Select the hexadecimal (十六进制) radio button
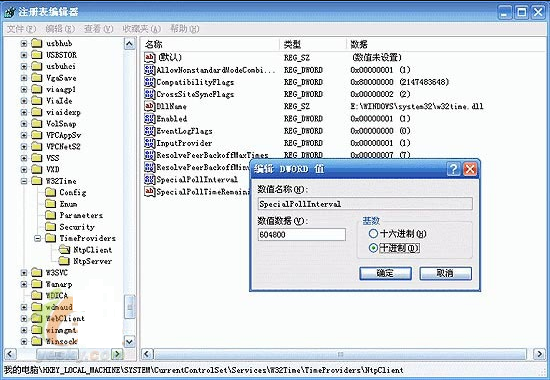This screenshot has width=550, height=380. click(x=373, y=233)
